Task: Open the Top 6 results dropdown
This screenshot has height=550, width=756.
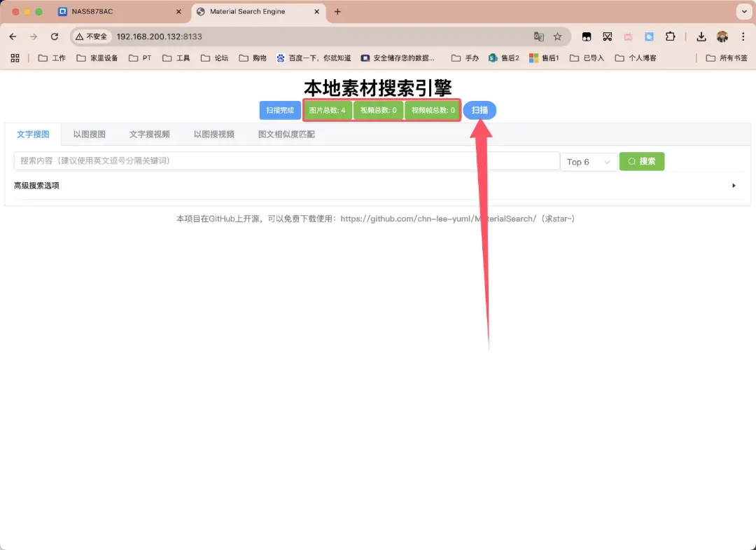Action: tap(589, 162)
